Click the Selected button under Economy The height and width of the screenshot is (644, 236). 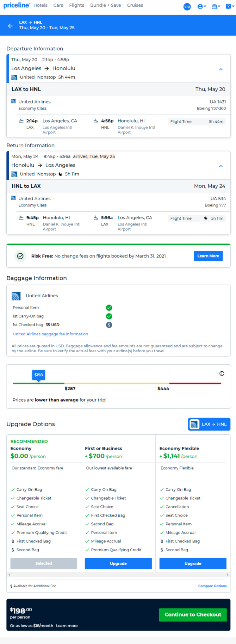point(44,563)
